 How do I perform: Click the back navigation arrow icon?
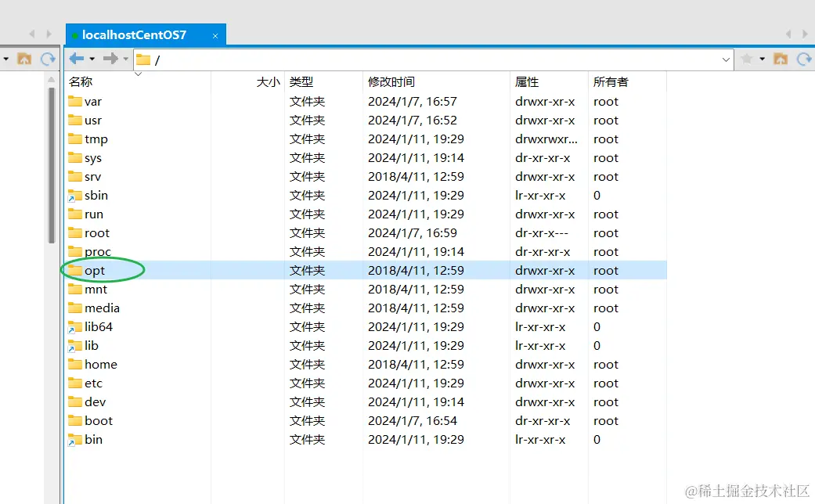[77, 59]
